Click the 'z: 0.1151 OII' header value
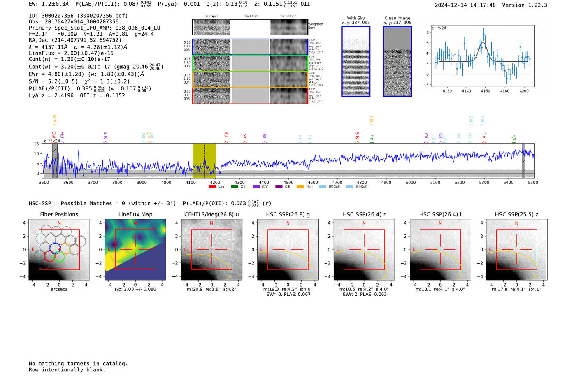 pyautogui.click(x=282, y=4)
